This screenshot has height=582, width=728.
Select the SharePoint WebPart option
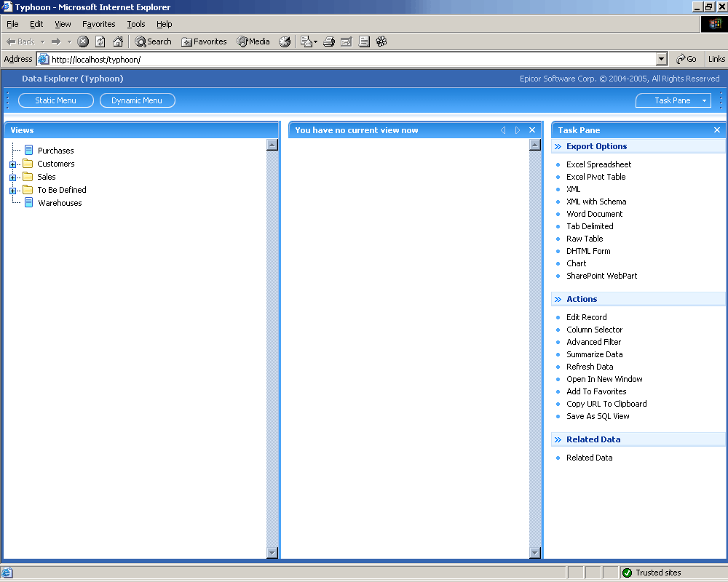tap(602, 276)
